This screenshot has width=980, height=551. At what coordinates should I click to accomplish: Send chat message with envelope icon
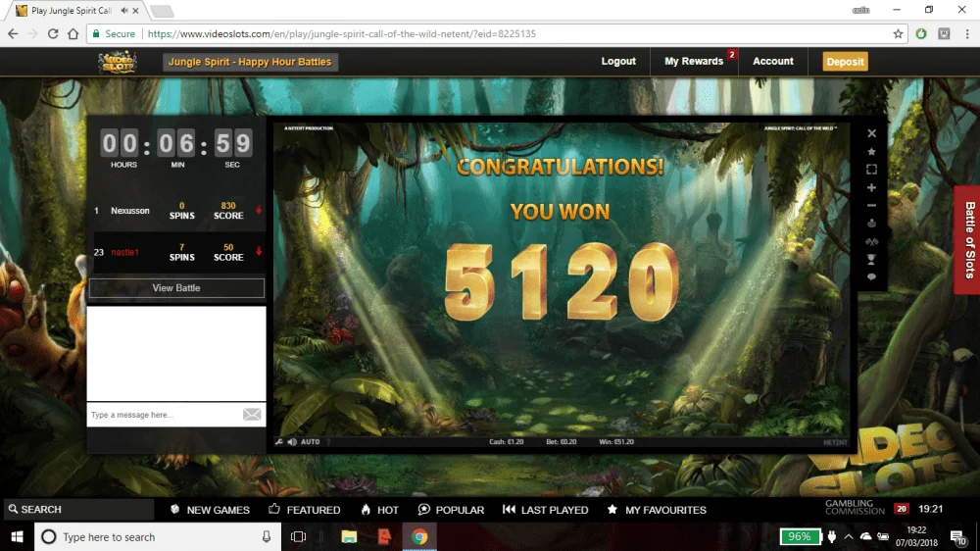coord(252,414)
